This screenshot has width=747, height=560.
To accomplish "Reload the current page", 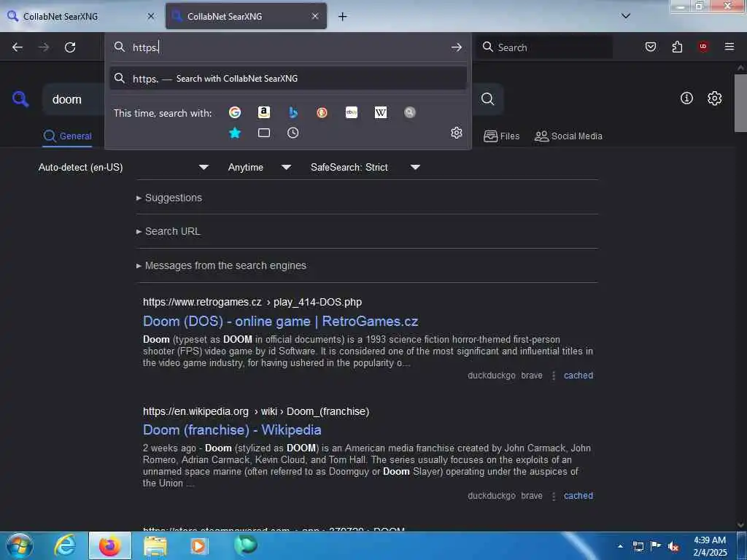I will pyautogui.click(x=70, y=47).
